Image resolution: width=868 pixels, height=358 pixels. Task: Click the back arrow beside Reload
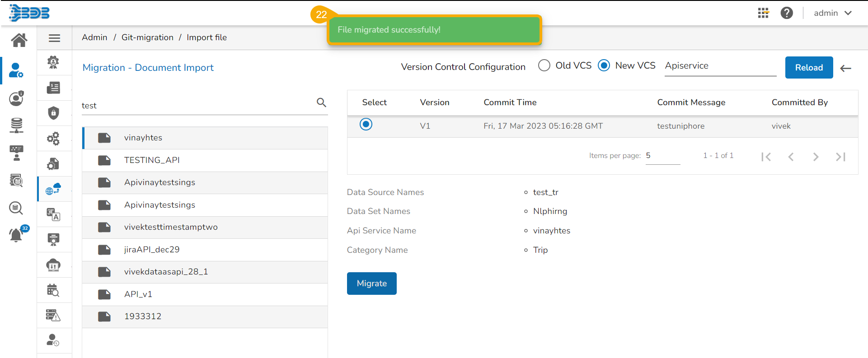[845, 68]
